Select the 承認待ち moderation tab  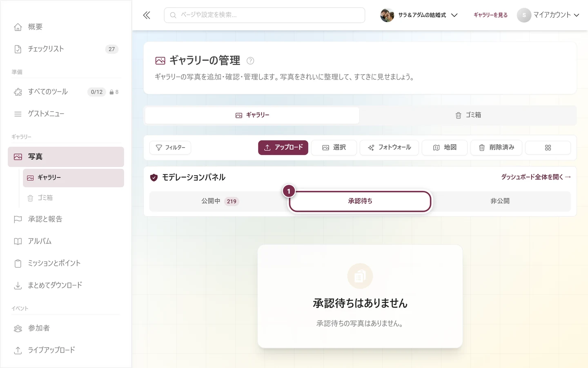click(360, 201)
